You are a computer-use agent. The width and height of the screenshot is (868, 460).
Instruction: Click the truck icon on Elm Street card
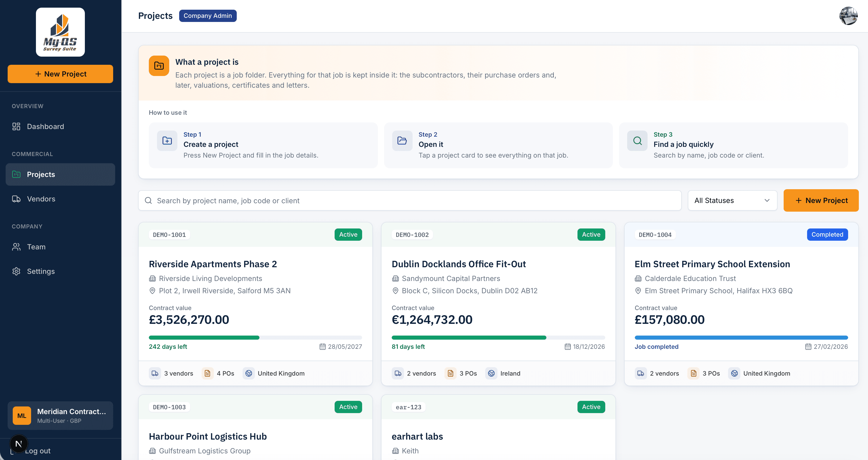(x=641, y=373)
